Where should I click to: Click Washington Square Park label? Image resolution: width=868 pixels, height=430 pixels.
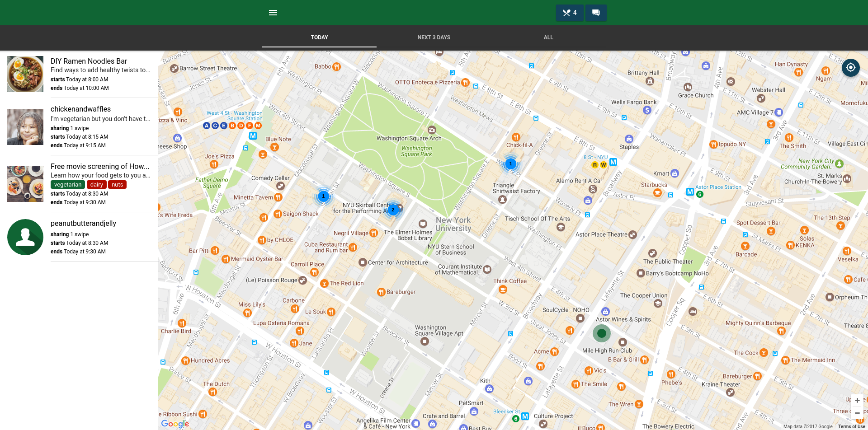tap(416, 151)
